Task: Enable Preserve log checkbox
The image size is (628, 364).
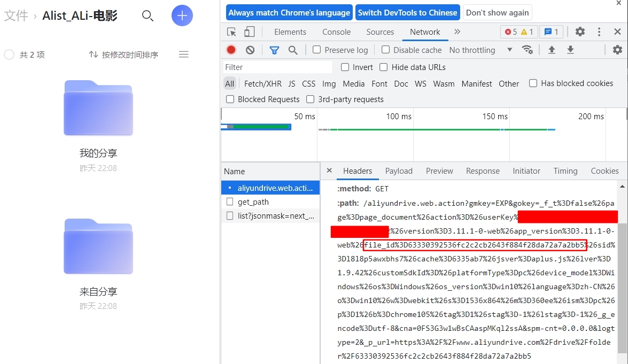Action: (316, 50)
